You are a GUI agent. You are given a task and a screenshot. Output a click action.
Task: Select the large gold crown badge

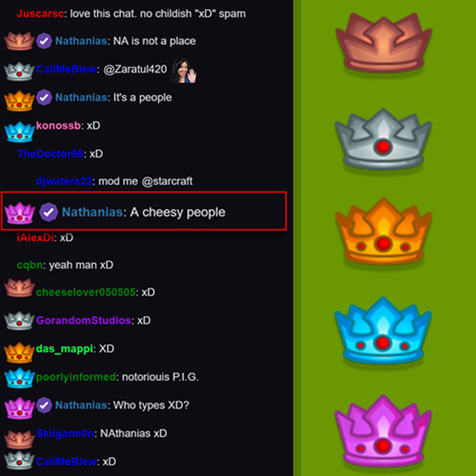(384, 231)
